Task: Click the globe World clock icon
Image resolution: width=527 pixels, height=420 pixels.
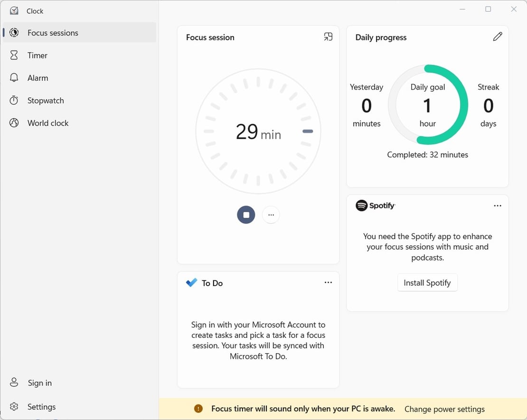Action: [x=14, y=123]
